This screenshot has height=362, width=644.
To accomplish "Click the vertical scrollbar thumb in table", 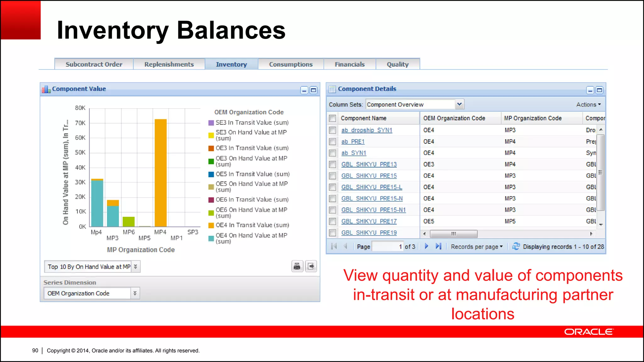I will (601, 172).
